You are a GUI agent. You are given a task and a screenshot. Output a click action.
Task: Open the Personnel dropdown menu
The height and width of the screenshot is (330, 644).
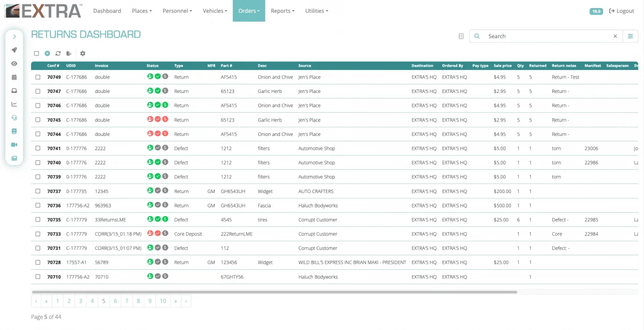pos(177,11)
